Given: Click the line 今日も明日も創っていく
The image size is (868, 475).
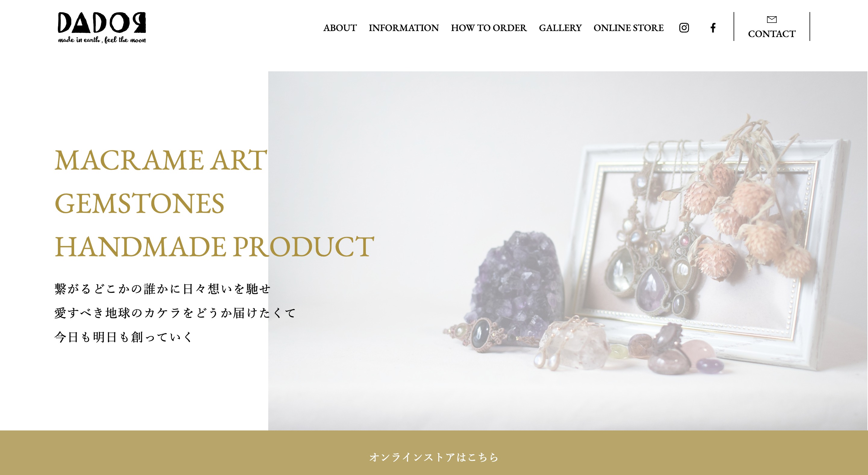Looking at the screenshot, I should (123, 337).
